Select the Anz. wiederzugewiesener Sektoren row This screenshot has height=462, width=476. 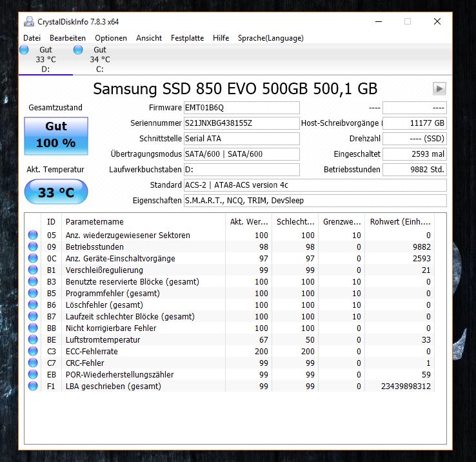click(x=230, y=235)
